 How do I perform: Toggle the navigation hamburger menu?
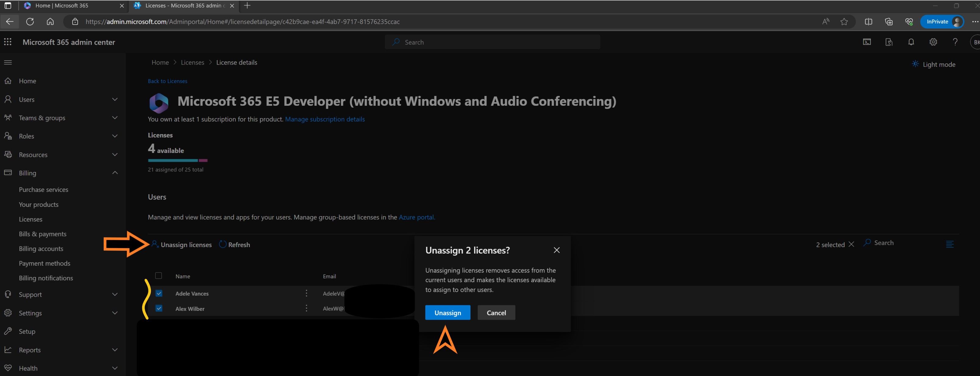click(8, 62)
